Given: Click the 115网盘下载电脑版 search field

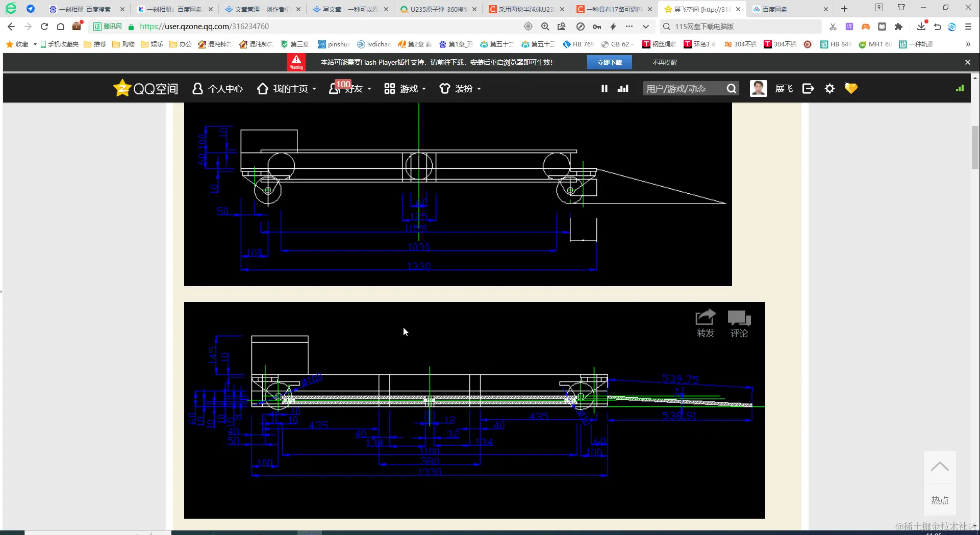Looking at the screenshot, I should (740, 27).
